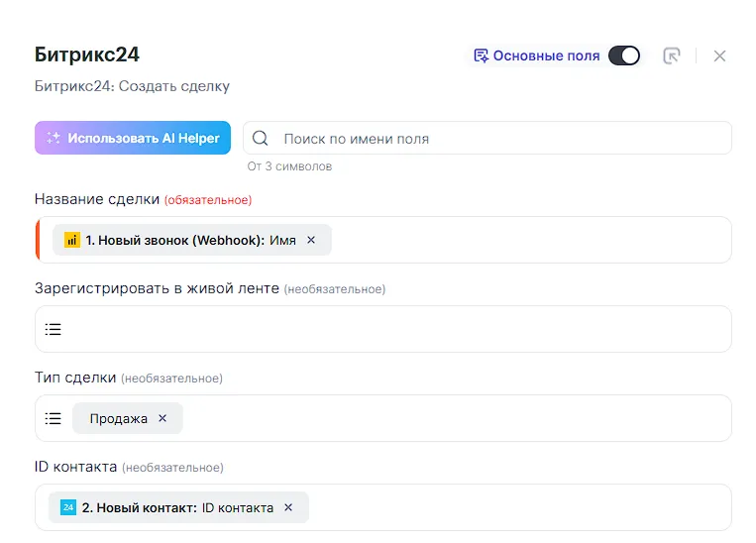Viewport: 756px width, 543px height.
Task: Click the Webhook source icon in deal name
Action: coord(72,240)
